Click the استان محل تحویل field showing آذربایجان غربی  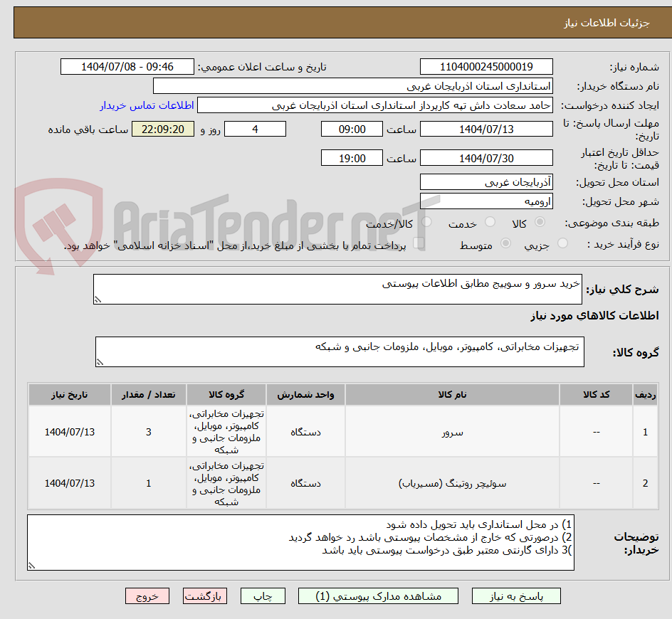[x=486, y=181]
